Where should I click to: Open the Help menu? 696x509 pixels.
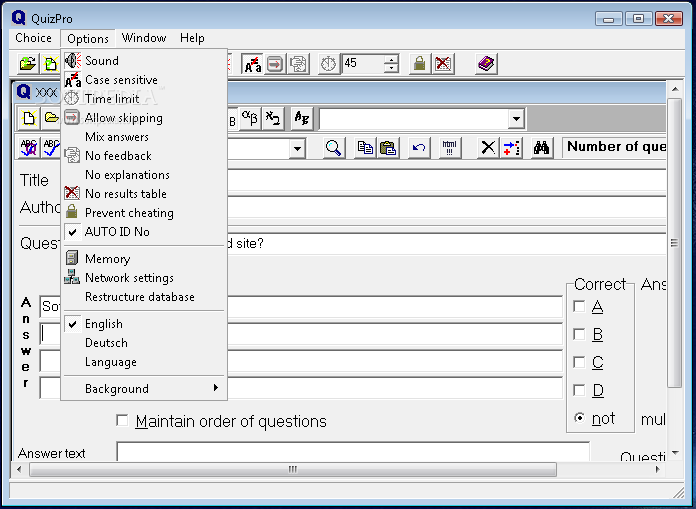(192, 38)
